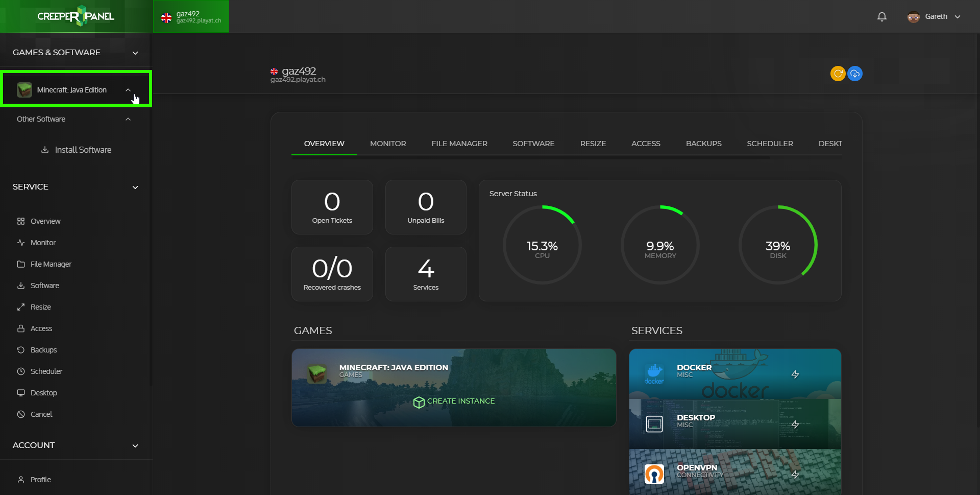Click the Unpaid Bills card
The height and width of the screenshot is (495, 980).
(x=426, y=207)
